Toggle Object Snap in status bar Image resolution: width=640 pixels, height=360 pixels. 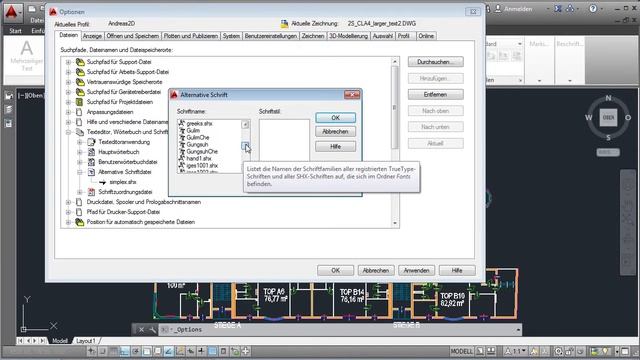point(147,351)
